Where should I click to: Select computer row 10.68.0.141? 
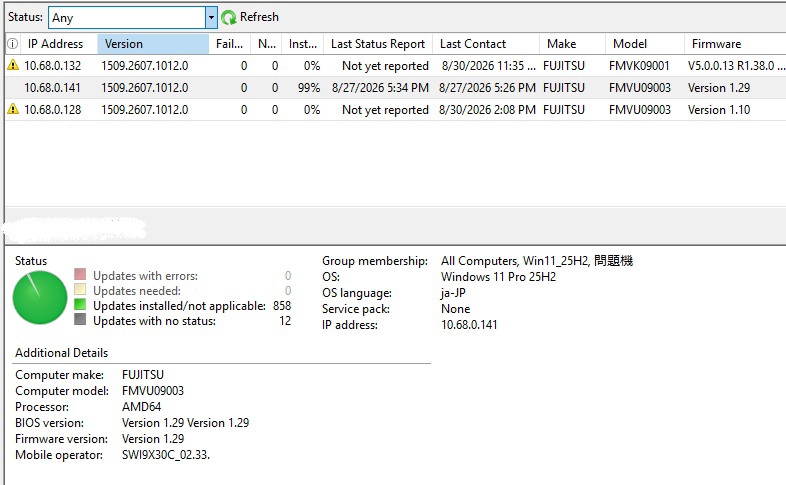(396, 88)
